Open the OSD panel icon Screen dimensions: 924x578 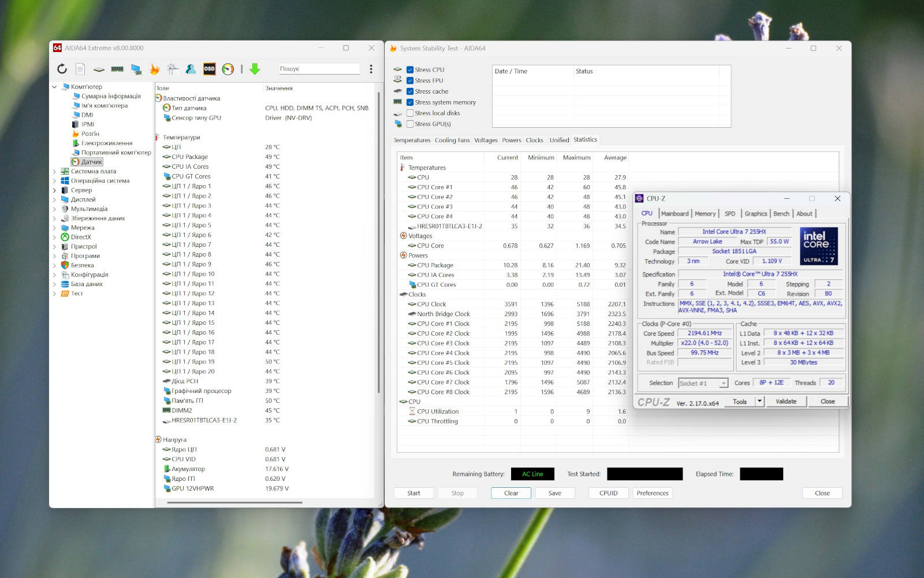tap(209, 69)
